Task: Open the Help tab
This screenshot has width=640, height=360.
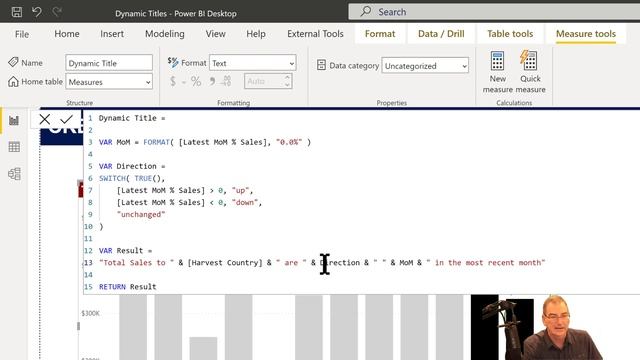Action: coord(256,34)
